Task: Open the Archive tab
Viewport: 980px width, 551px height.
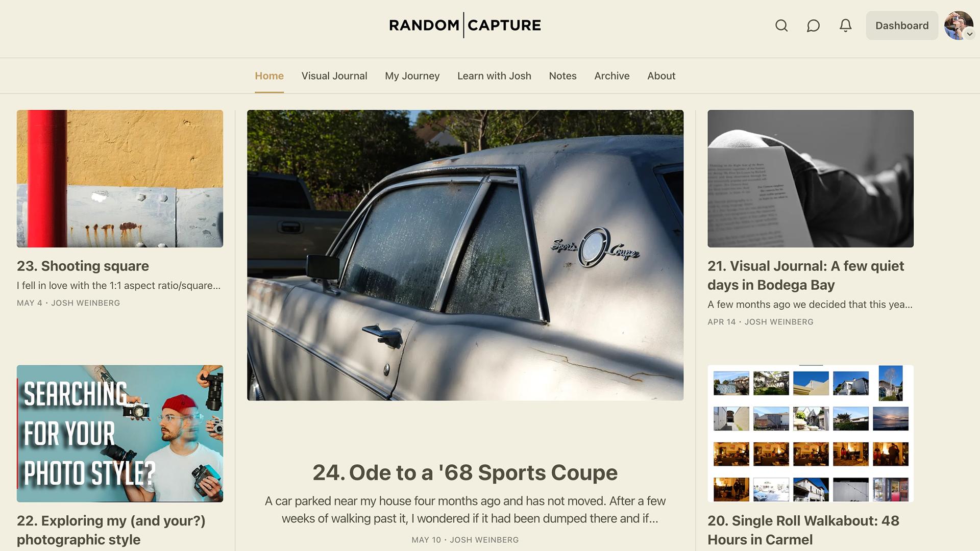Action: (612, 76)
